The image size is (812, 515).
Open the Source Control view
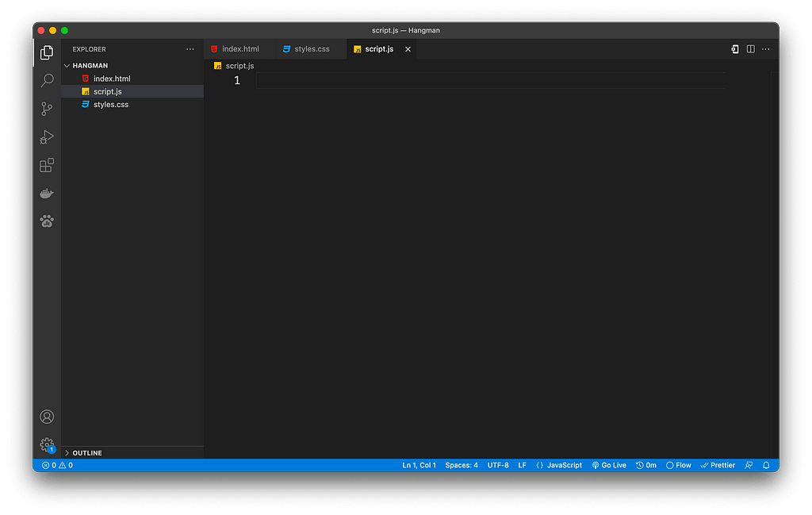tap(47, 109)
